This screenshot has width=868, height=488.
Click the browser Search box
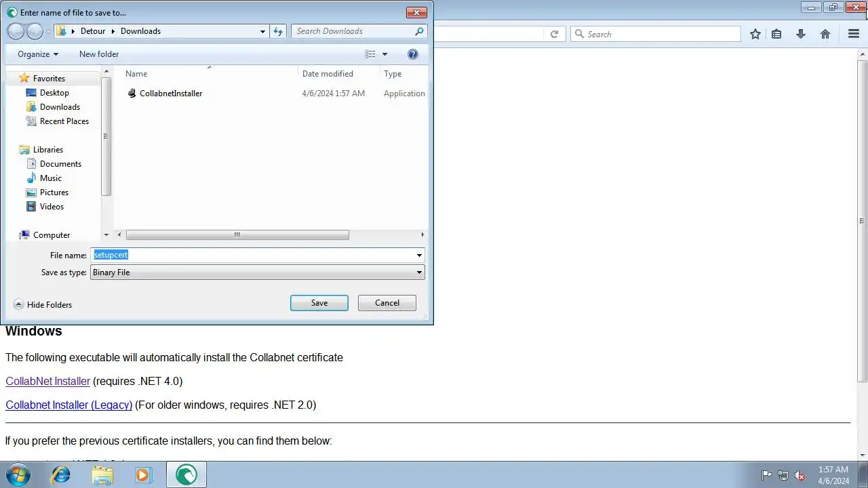656,34
